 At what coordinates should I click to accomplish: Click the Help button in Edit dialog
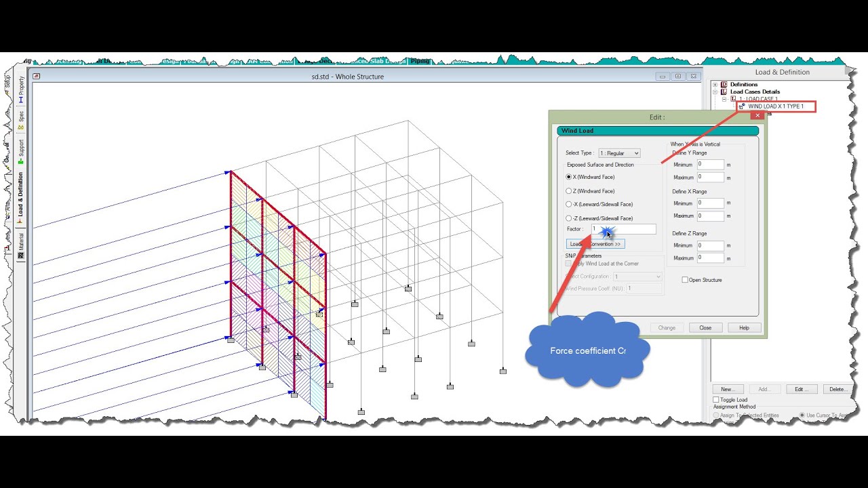pyautogui.click(x=744, y=327)
